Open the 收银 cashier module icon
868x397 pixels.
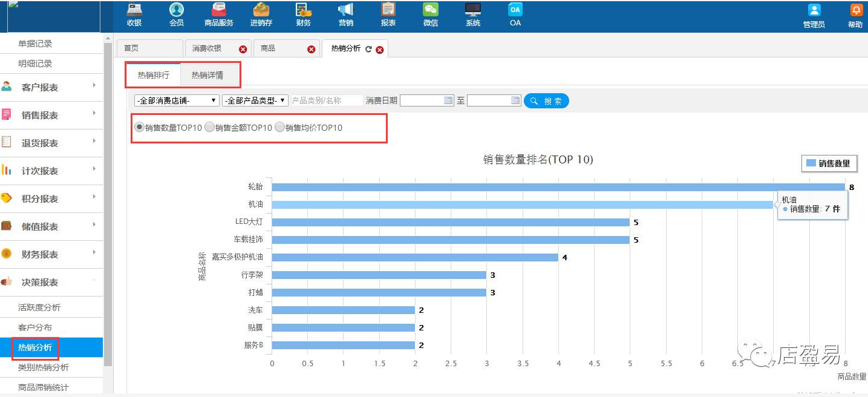click(x=134, y=10)
